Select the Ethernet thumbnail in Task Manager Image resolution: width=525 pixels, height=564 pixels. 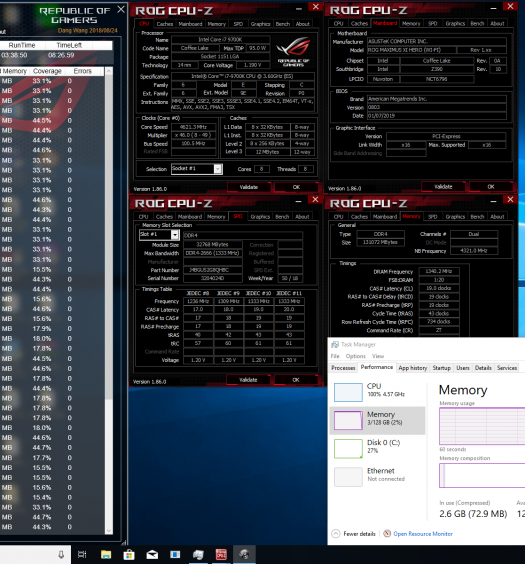(x=348, y=477)
